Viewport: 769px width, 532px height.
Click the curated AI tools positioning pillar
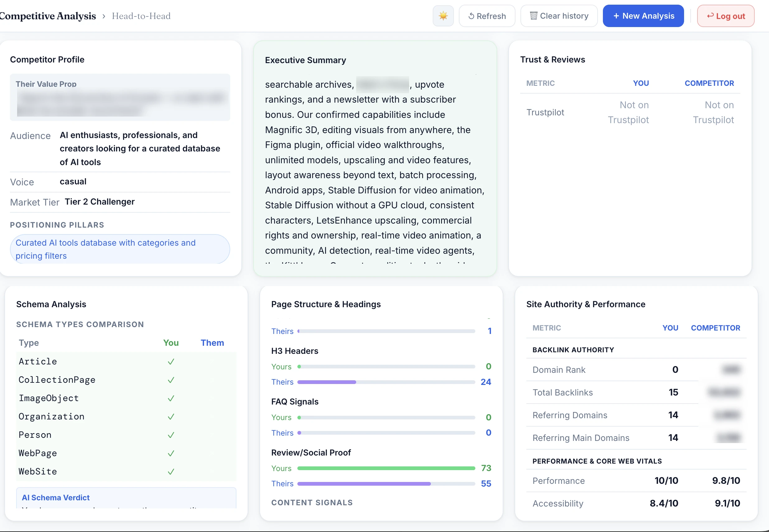(x=120, y=249)
